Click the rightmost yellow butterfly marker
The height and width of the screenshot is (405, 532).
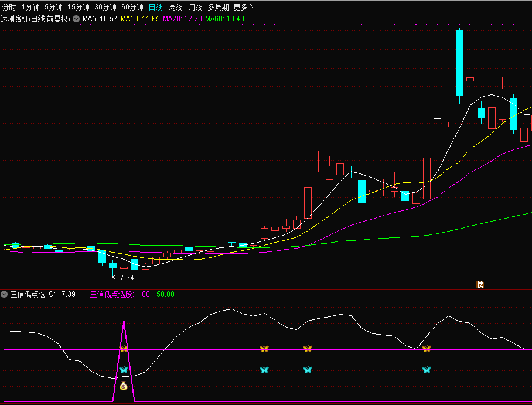click(x=427, y=349)
